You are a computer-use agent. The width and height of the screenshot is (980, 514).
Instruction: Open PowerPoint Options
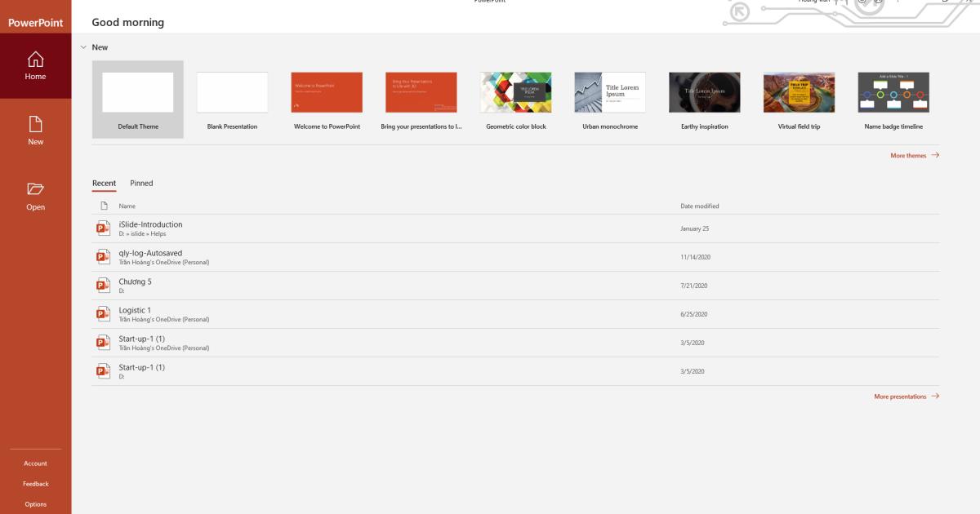pos(35,504)
